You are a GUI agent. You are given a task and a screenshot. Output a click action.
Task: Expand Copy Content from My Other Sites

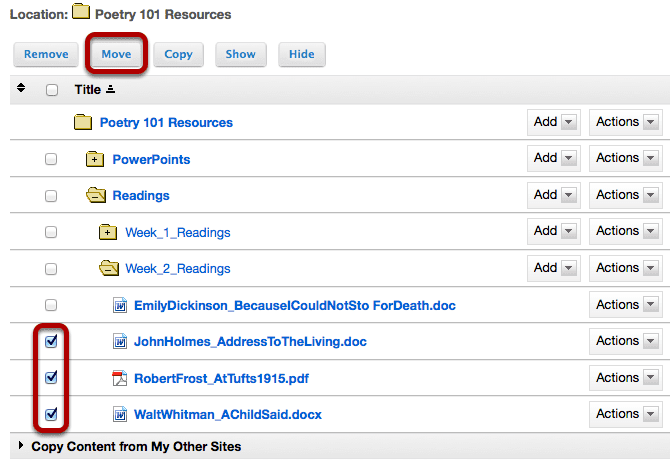(21, 446)
